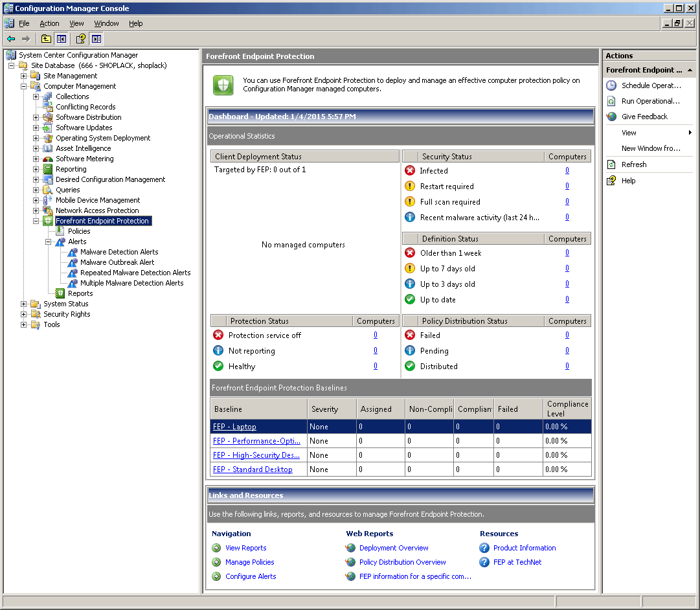Open the Action menu
The width and height of the screenshot is (700, 610).
[49, 23]
